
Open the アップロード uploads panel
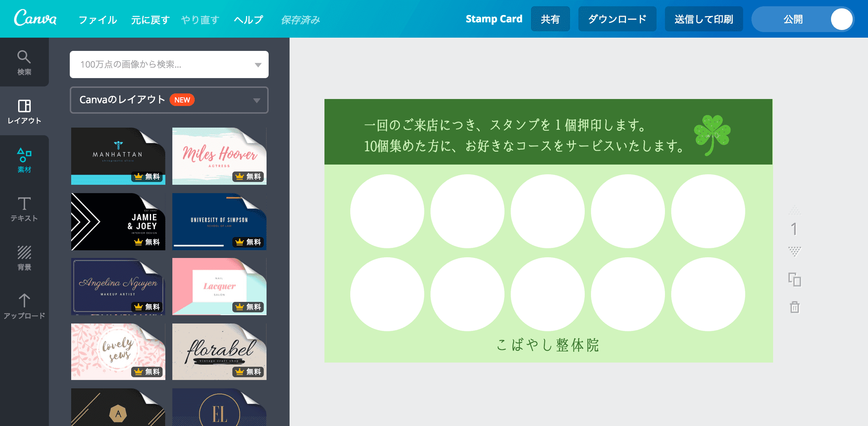23,307
